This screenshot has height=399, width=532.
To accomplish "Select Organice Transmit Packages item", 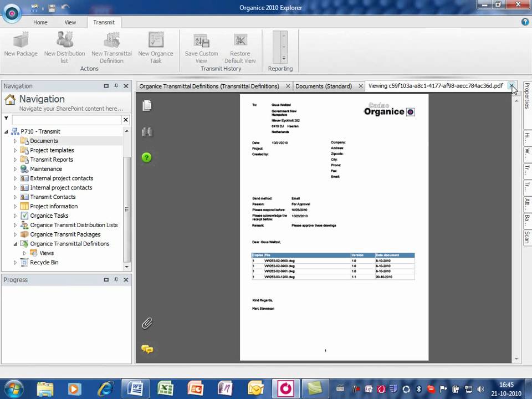I will 65,234.
